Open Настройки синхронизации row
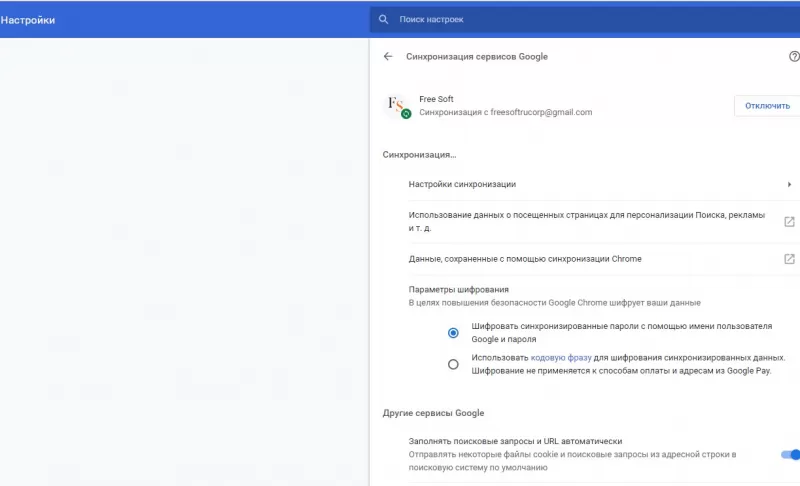The height and width of the screenshot is (486, 800). point(602,185)
